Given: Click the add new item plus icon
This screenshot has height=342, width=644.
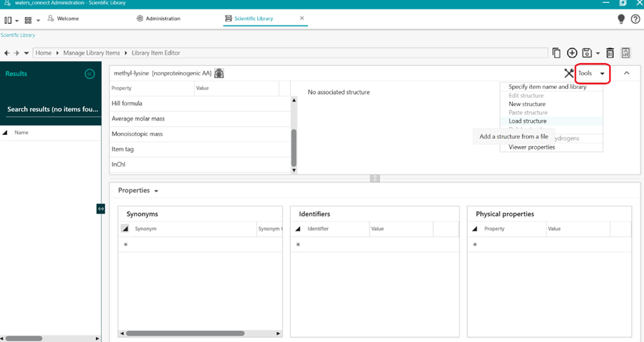Looking at the screenshot, I should coord(572,53).
